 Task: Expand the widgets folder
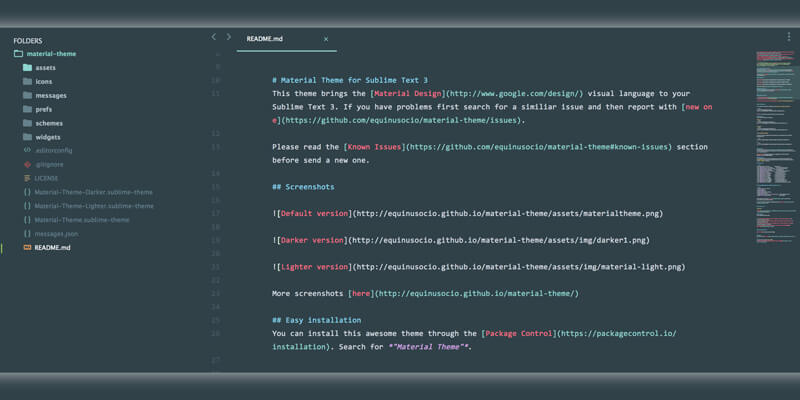coord(48,137)
